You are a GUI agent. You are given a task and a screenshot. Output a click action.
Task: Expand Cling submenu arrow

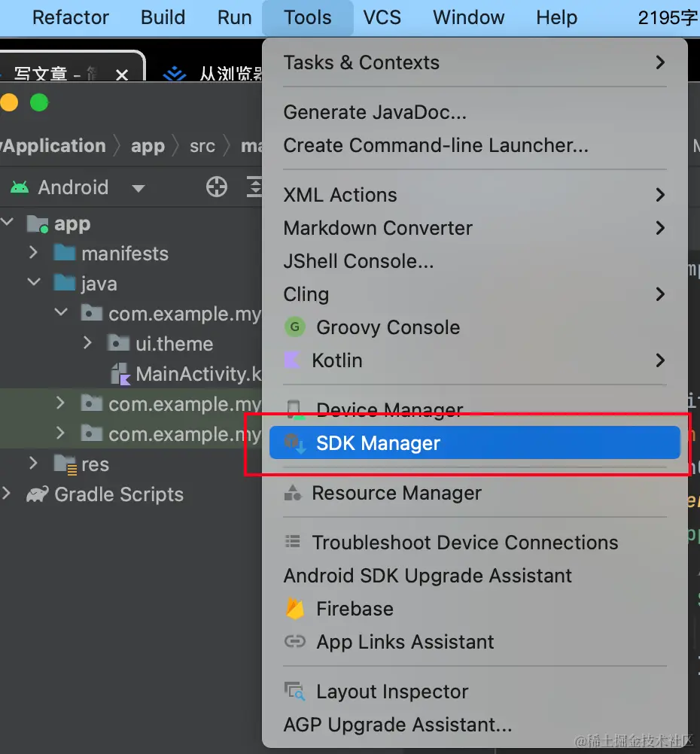pyautogui.click(x=661, y=293)
